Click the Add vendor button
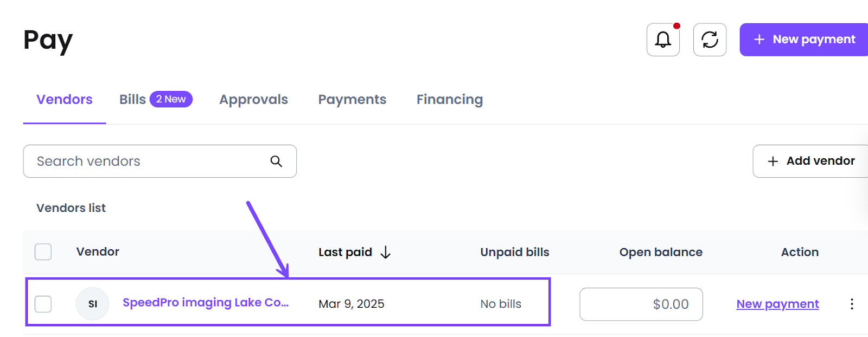 (x=810, y=161)
